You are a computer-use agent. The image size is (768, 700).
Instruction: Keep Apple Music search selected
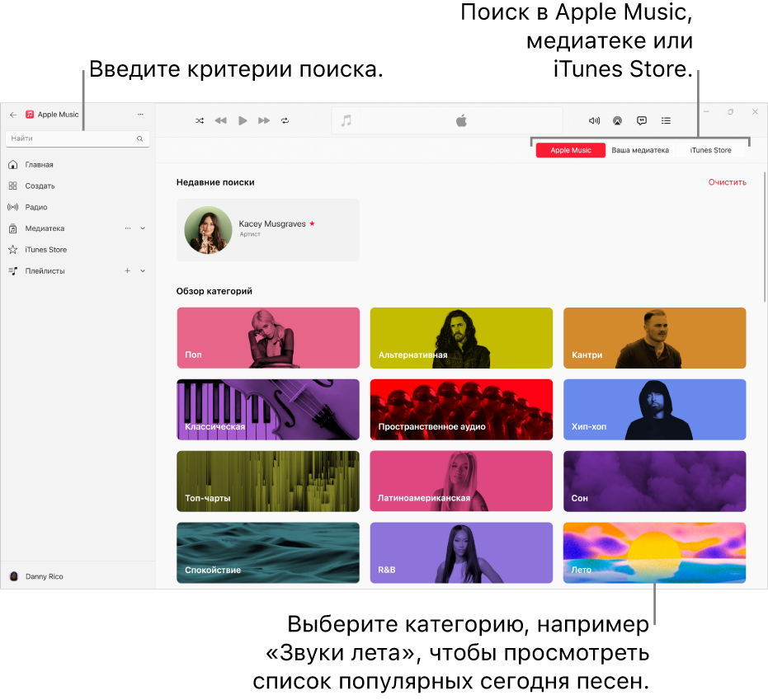[x=570, y=150]
